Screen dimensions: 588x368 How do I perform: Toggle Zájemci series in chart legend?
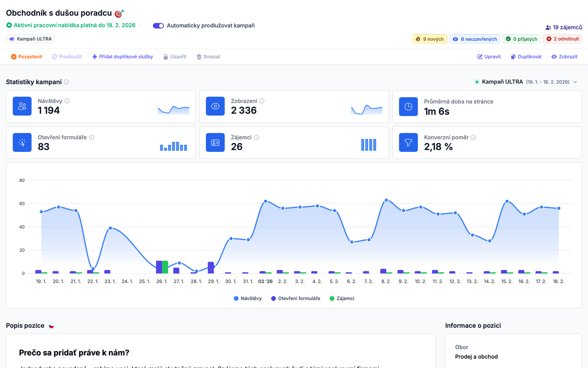pos(342,299)
